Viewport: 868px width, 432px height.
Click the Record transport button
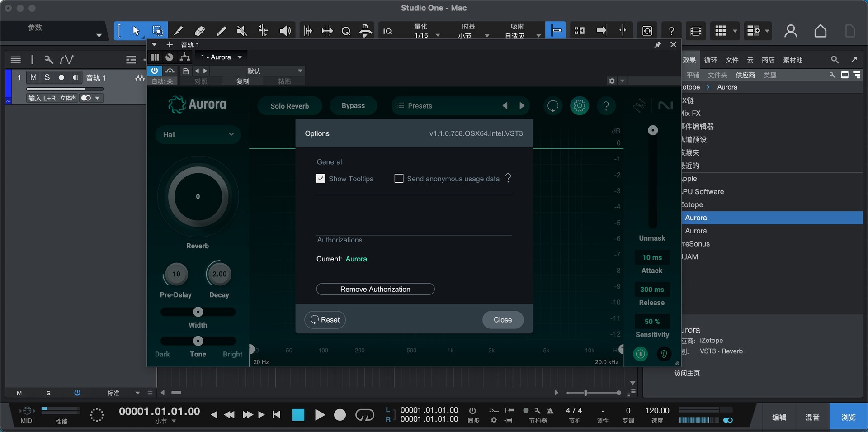point(340,415)
